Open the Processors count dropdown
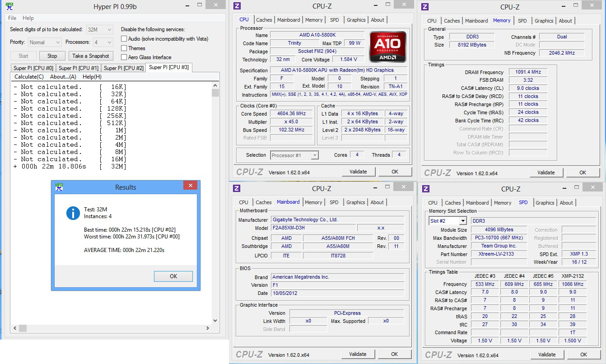 [103, 42]
